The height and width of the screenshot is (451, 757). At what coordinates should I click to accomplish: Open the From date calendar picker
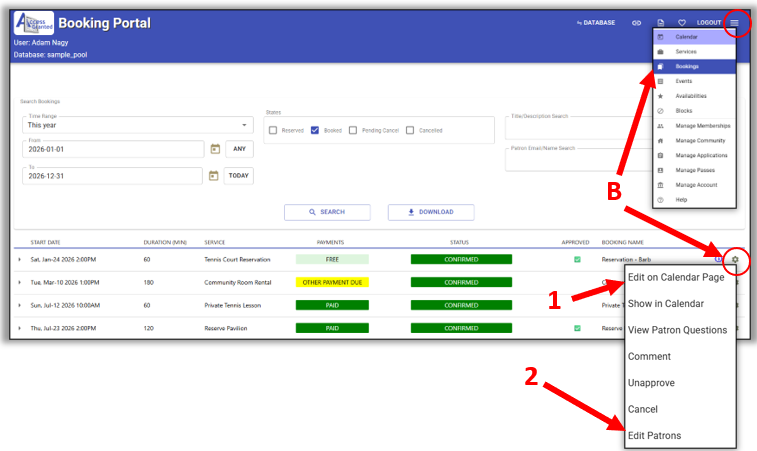(x=214, y=149)
